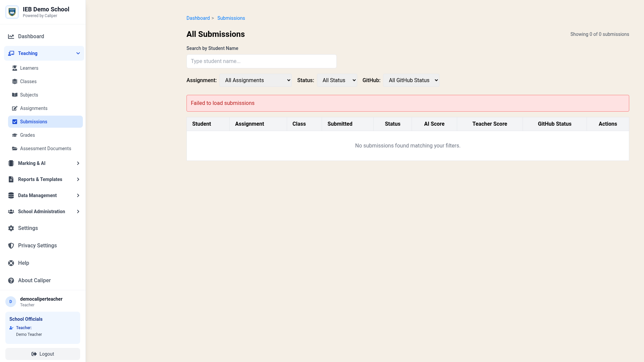Open the All GitHub Status dropdown
Screen dimensions: 644x362
pos(411,80)
